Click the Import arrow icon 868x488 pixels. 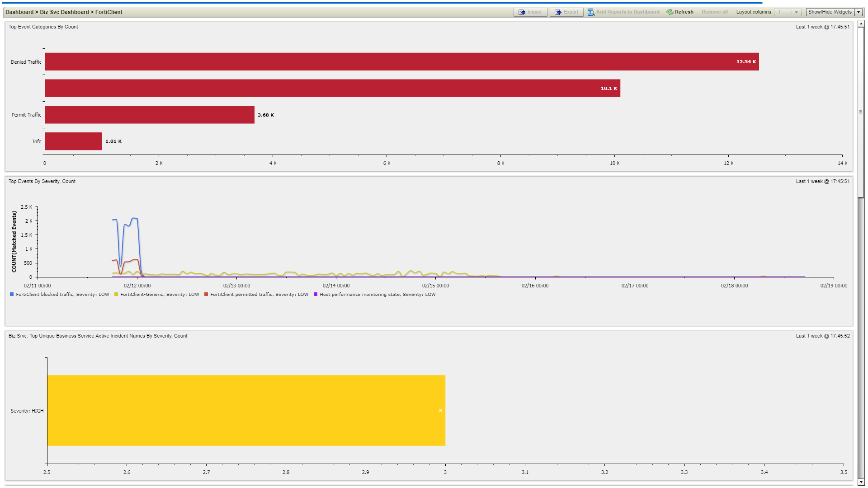(x=522, y=12)
